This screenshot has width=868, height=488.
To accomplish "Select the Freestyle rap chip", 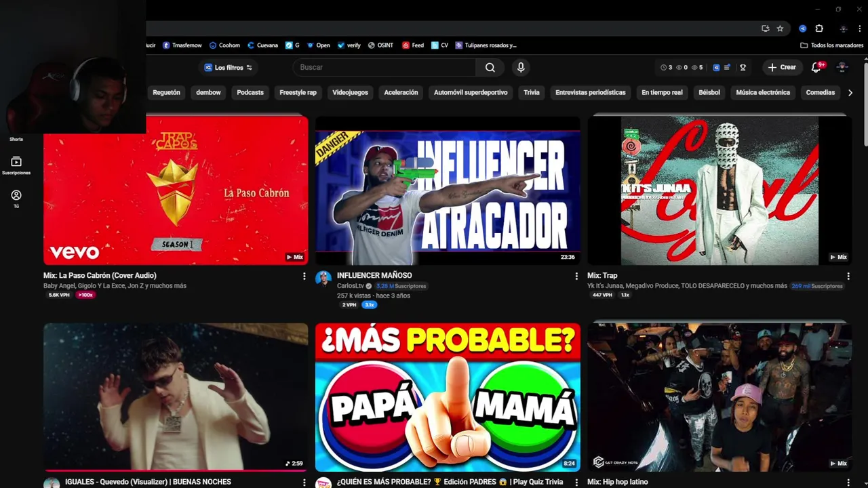I will (x=298, y=92).
